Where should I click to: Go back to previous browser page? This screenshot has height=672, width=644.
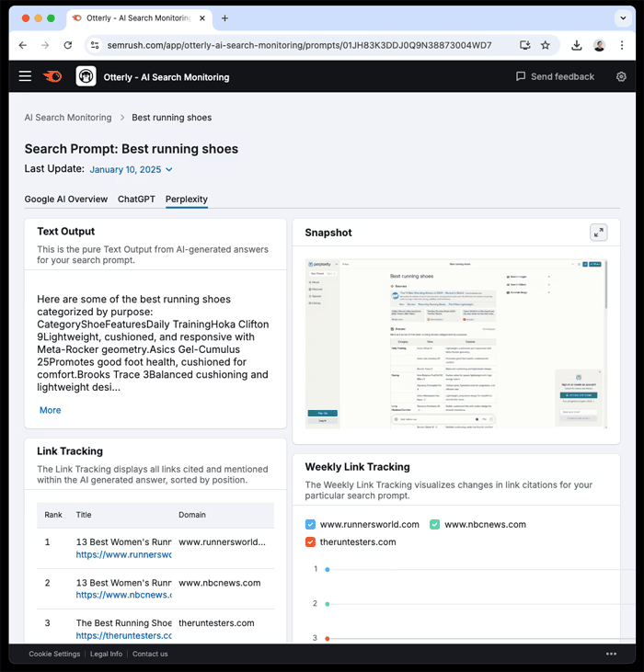tap(23, 45)
